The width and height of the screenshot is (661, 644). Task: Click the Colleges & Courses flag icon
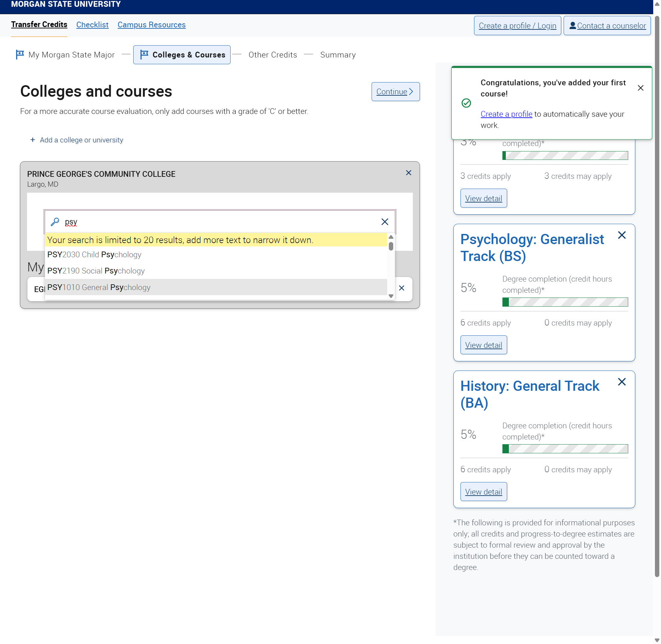(x=144, y=54)
